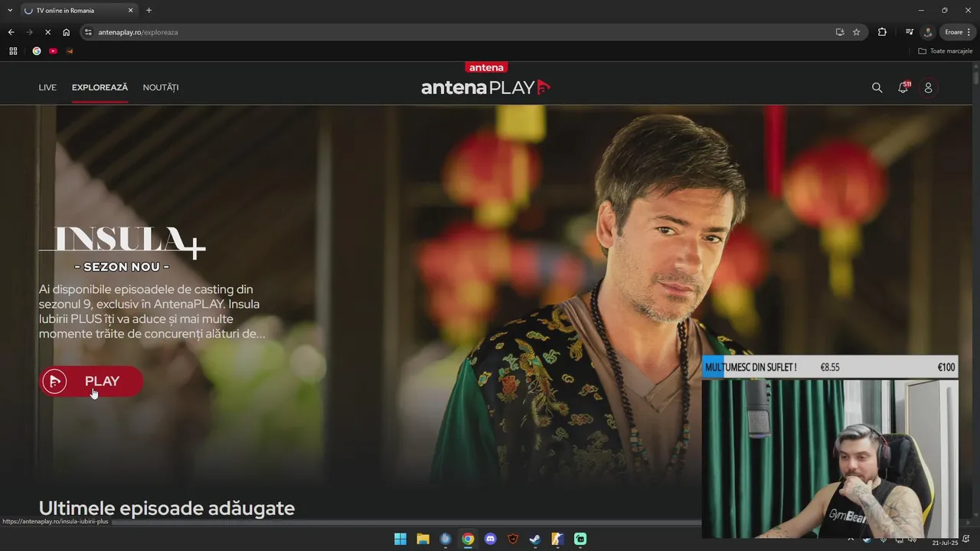
Task: Open the Chrome menu next to Eroare
Action: point(969,32)
